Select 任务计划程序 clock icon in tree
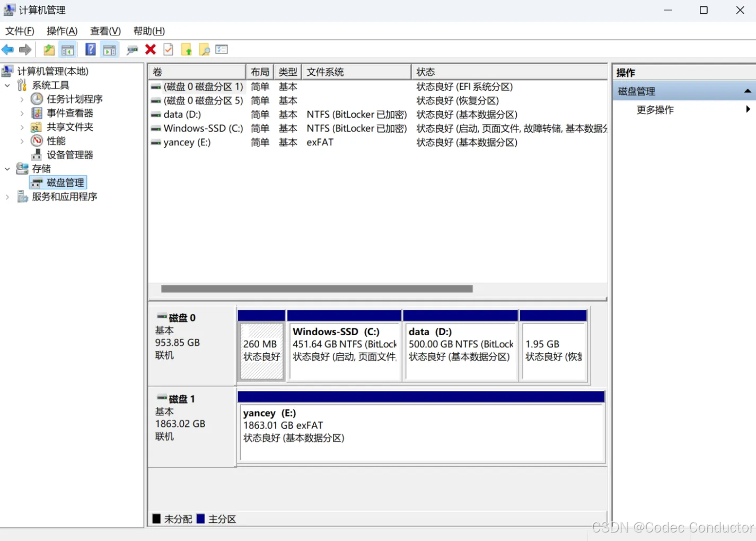The width and height of the screenshot is (756, 541). (x=37, y=99)
